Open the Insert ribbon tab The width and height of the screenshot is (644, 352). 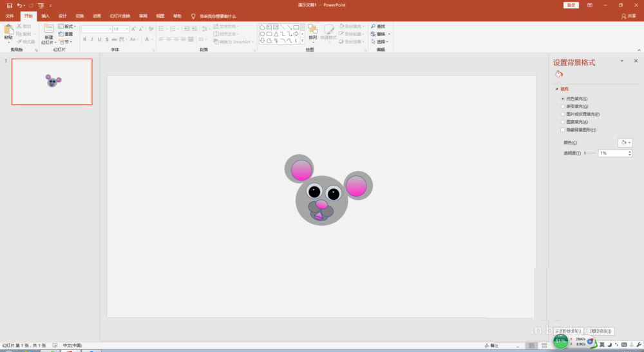[x=45, y=15]
